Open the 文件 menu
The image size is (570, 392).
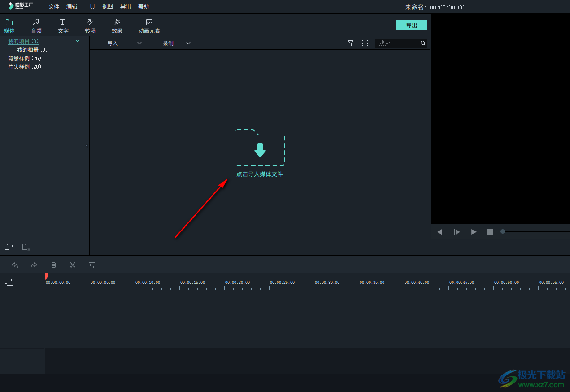[x=54, y=7]
